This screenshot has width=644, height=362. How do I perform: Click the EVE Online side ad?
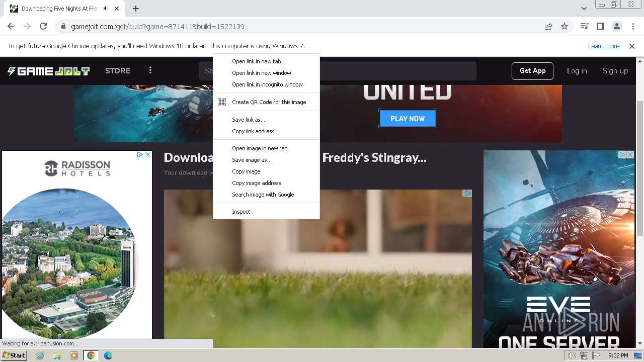[x=558, y=249]
